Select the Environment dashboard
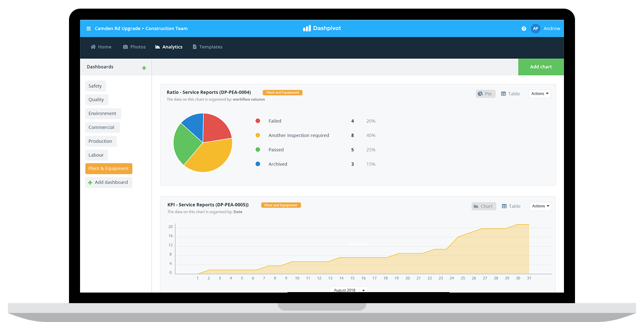This screenshot has width=644, height=322. click(x=103, y=114)
